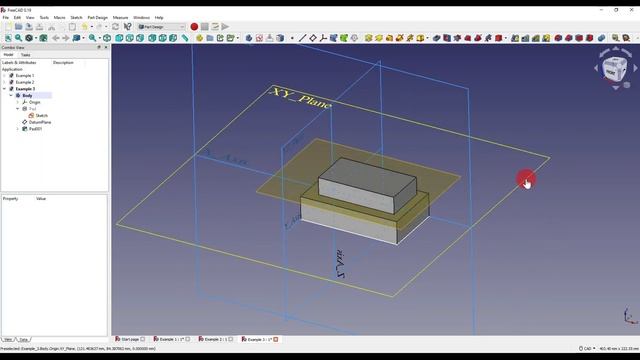640x360 pixels.
Task: Switch to the Tasks tab
Action: click(x=25, y=55)
